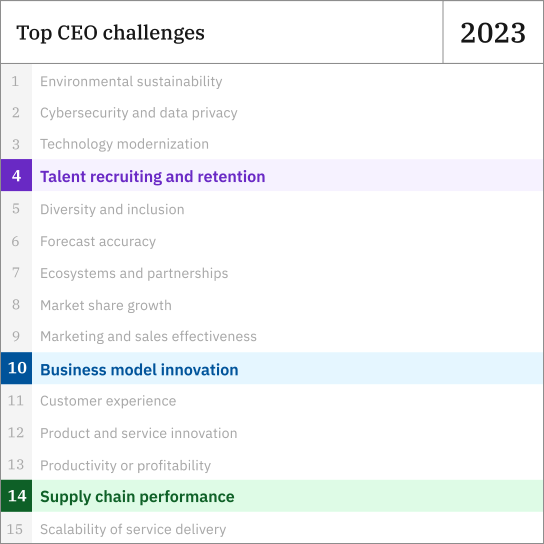Screen dimensions: 544x544
Task: Select Technology modernization item
Action: 125,144
